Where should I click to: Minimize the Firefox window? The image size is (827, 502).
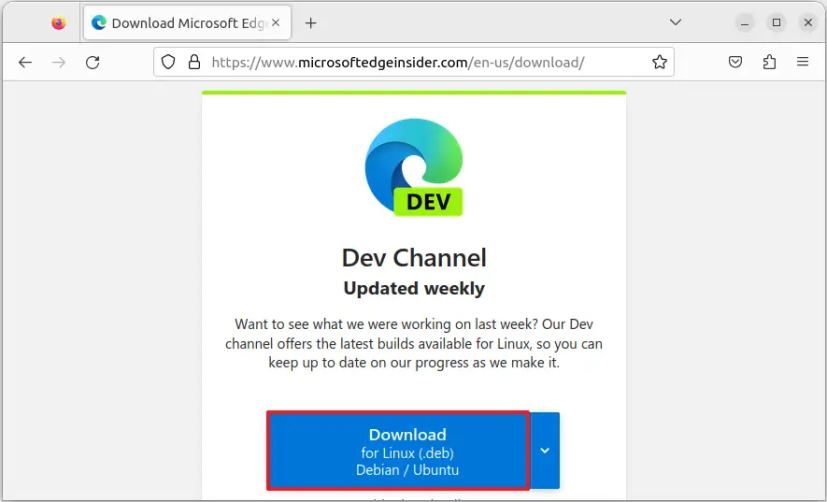pos(744,23)
